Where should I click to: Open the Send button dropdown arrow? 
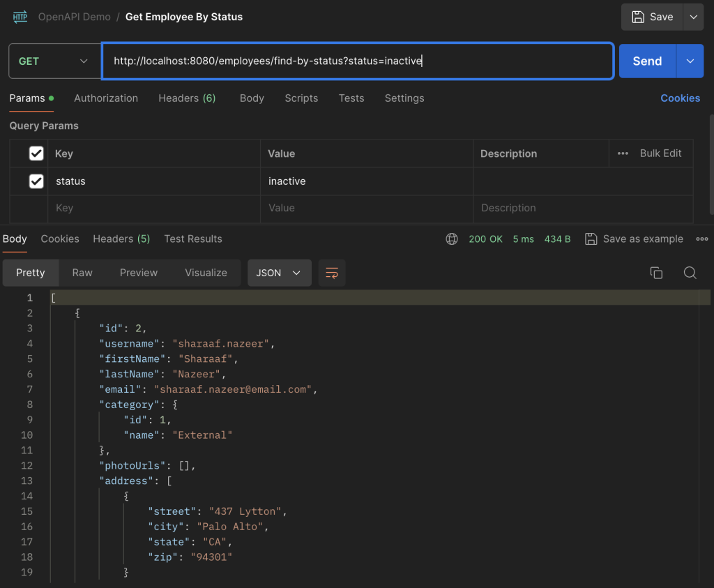coord(690,61)
